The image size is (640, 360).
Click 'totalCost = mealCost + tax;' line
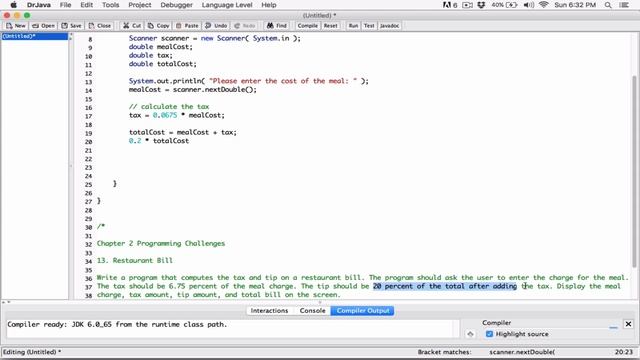click(x=183, y=132)
